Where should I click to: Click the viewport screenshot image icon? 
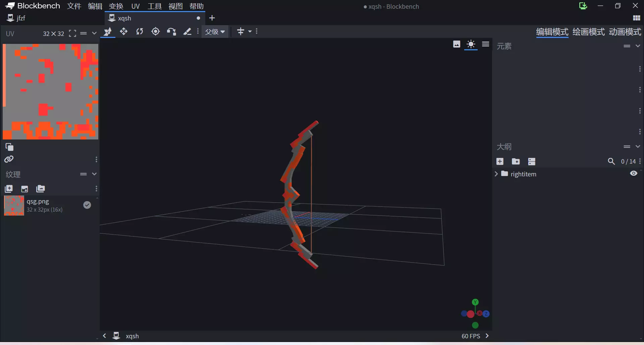pos(457,44)
